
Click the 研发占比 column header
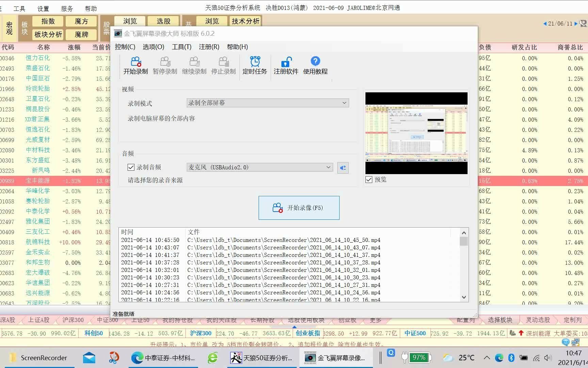524,47
